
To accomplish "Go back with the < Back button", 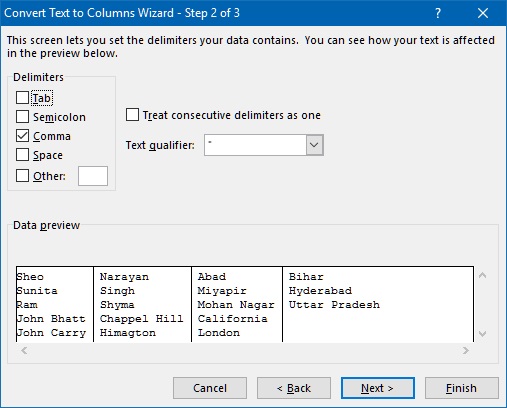I will 294,388.
